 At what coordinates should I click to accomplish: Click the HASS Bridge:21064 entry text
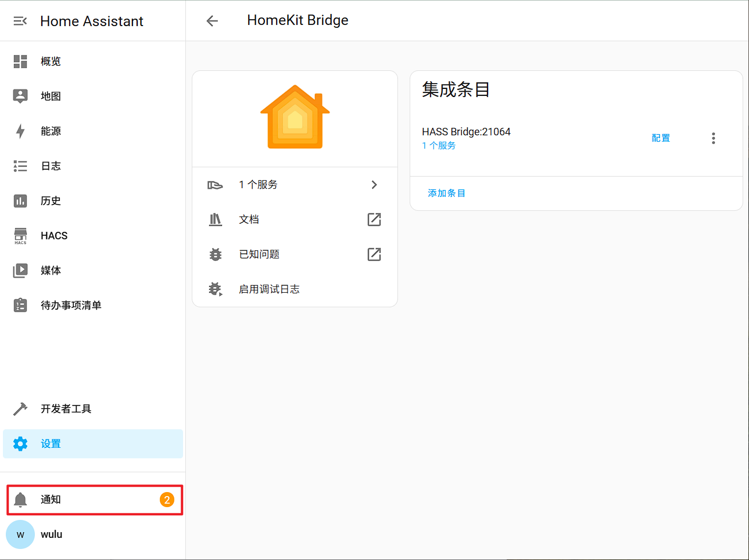466,132
